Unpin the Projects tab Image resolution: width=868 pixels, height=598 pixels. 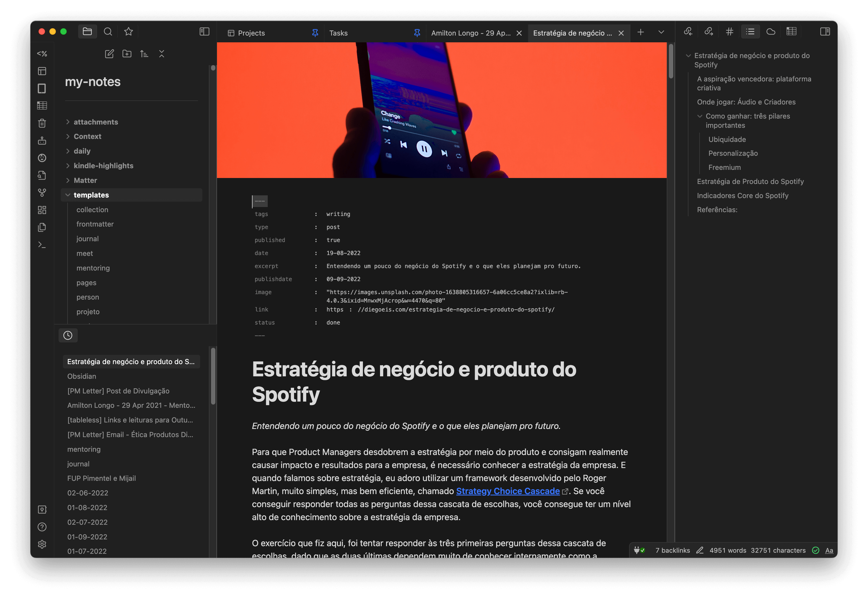click(315, 33)
